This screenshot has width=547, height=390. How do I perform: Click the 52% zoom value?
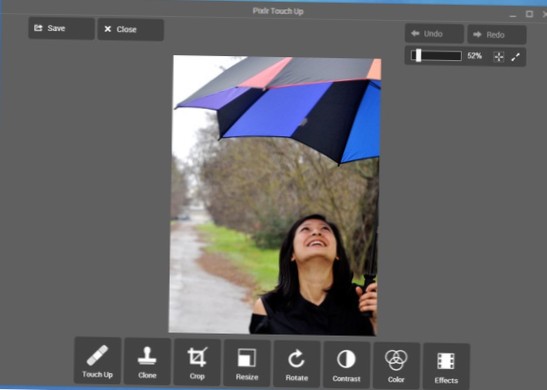pyautogui.click(x=474, y=56)
